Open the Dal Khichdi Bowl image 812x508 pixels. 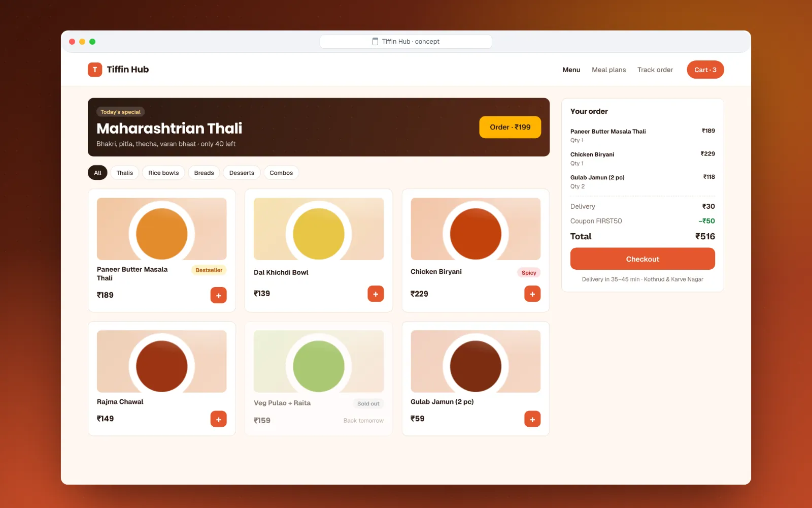(x=319, y=229)
